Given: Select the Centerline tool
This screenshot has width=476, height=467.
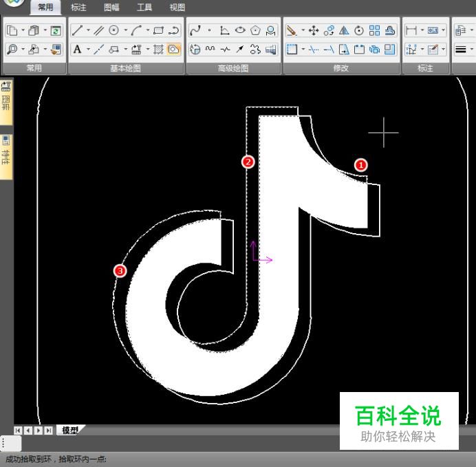Looking at the screenshot, I should click(x=98, y=49).
